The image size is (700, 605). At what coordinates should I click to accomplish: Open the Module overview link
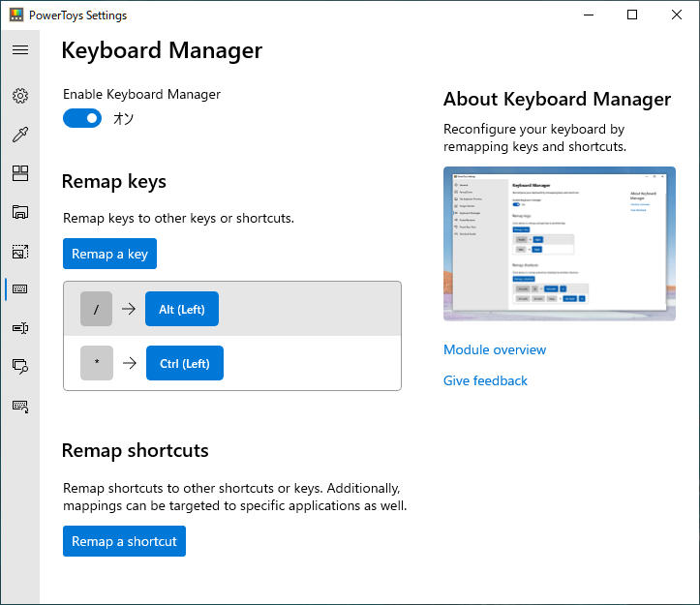(495, 349)
